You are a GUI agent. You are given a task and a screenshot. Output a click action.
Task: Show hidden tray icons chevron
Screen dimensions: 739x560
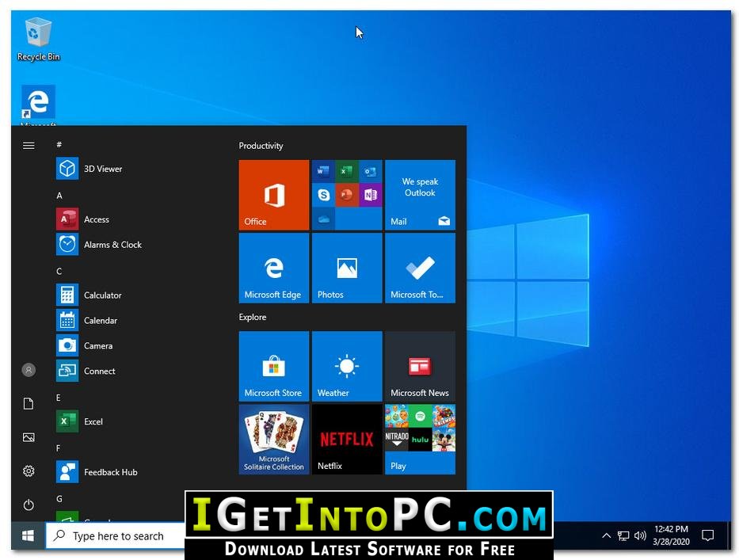pos(607,535)
